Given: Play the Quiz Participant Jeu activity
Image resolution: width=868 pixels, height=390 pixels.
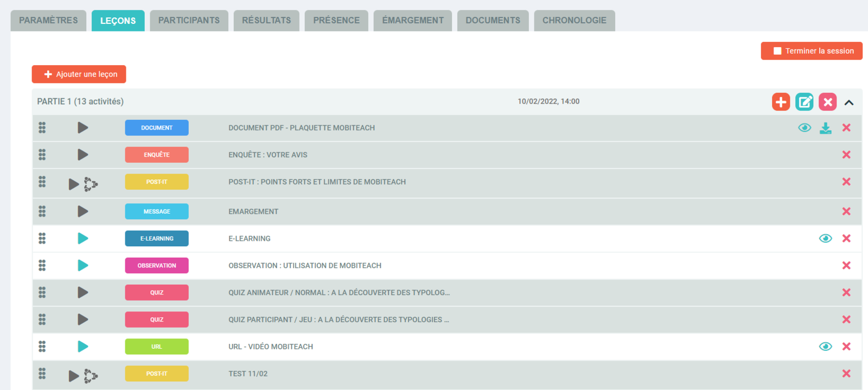Looking at the screenshot, I should pyautogui.click(x=82, y=319).
